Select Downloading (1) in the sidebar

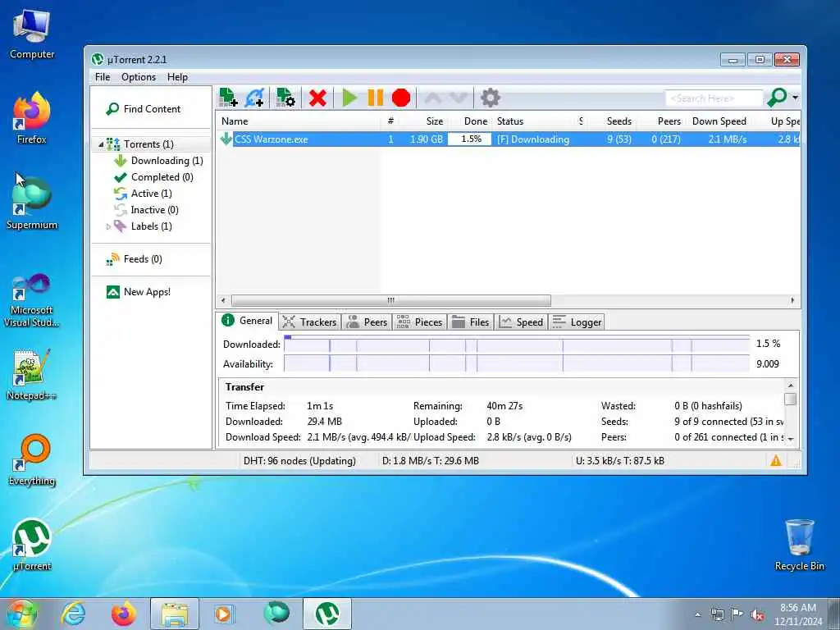tap(158, 161)
